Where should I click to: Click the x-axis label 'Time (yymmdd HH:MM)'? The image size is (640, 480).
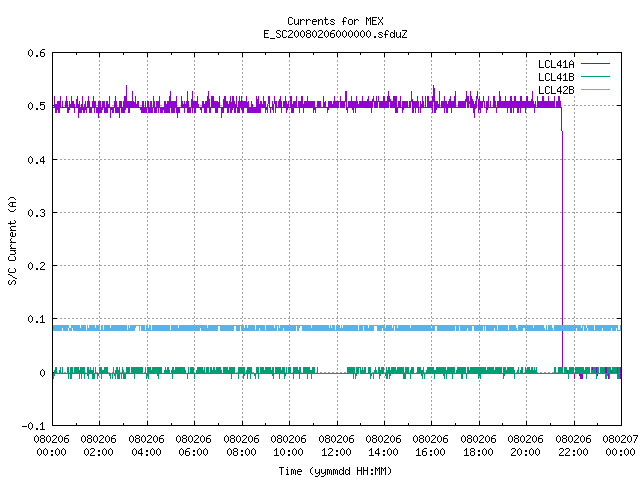click(335, 471)
